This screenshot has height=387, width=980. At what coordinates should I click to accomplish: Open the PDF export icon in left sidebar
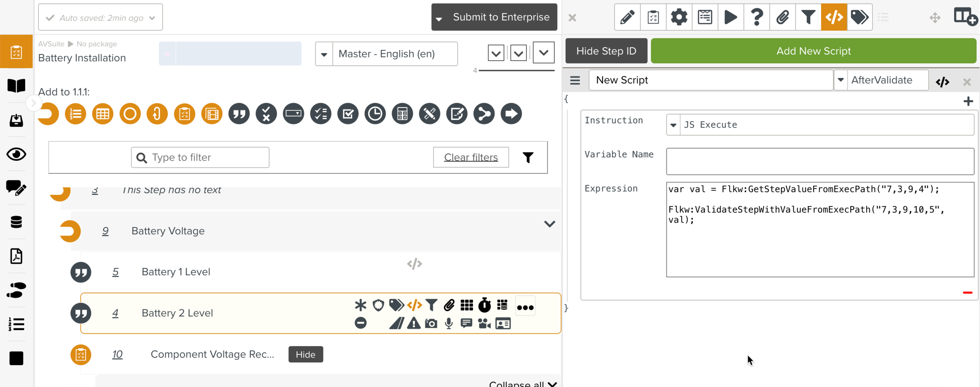[16, 256]
